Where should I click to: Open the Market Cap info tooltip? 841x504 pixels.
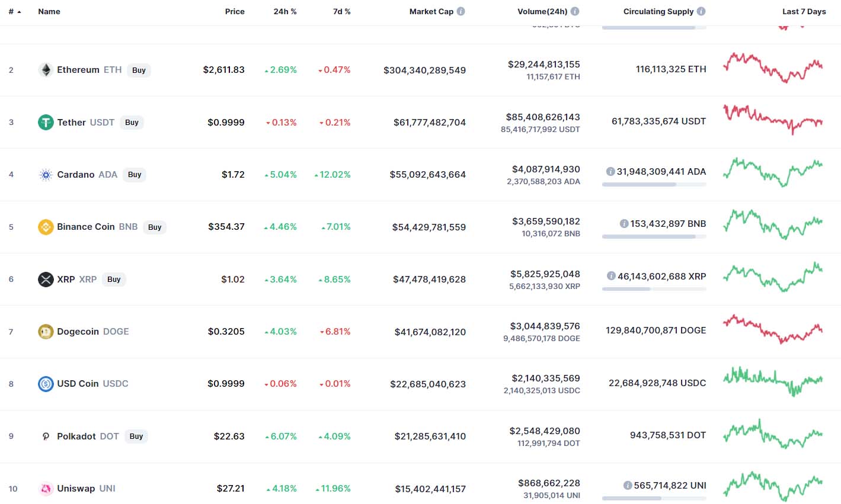(x=461, y=11)
